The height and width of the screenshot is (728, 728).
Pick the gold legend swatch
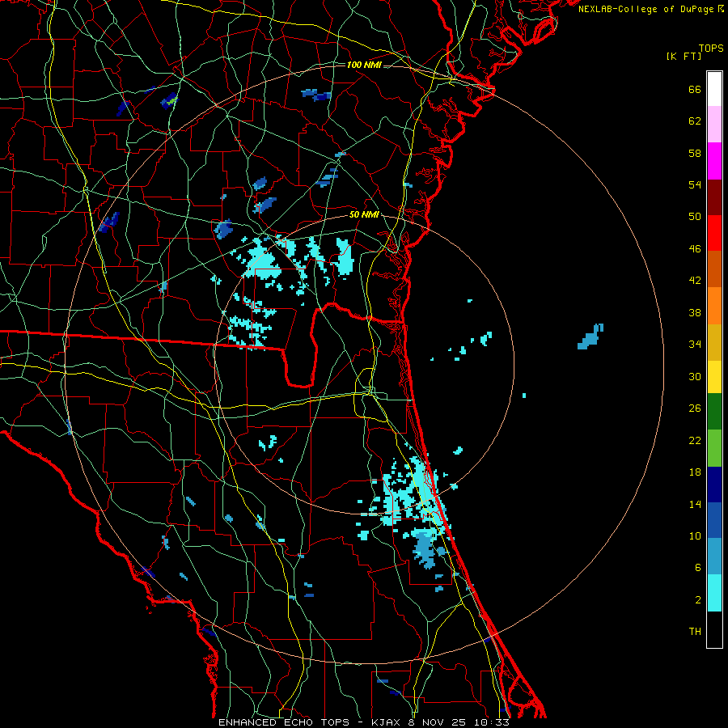coord(714,342)
